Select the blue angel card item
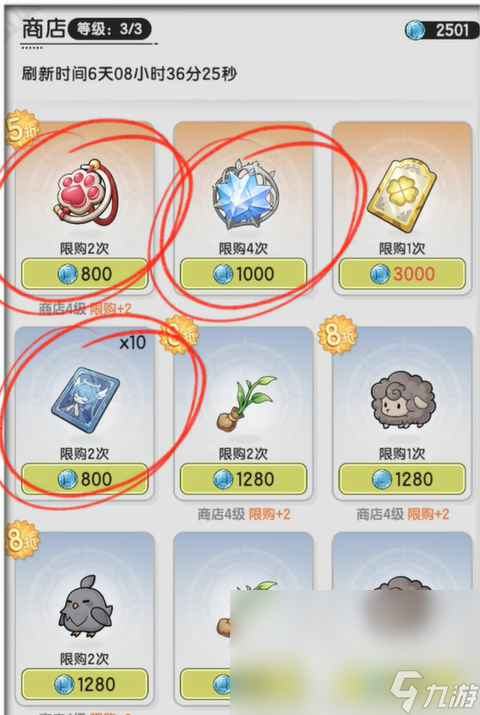 click(85, 400)
